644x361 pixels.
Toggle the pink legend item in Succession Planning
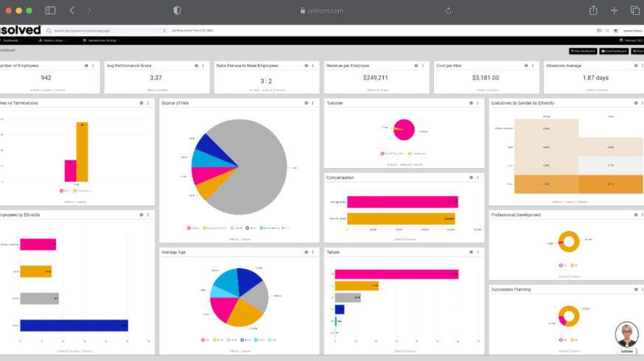pos(561,339)
